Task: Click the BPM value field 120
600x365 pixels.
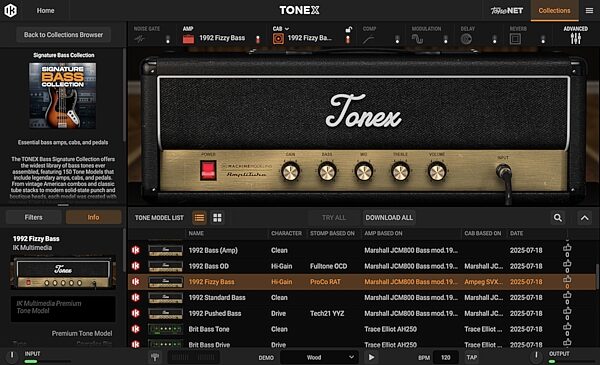Action: coord(446,357)
